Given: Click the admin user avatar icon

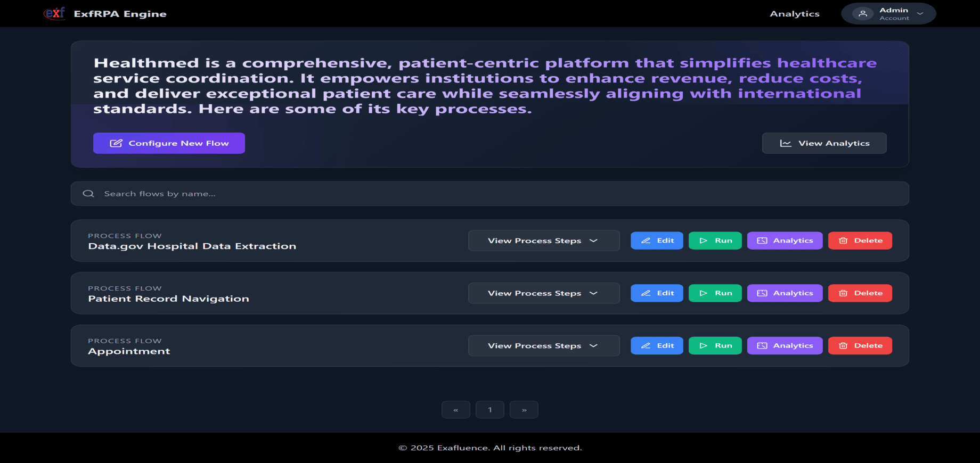Looking at the screenshot, I should pos(863,14).
